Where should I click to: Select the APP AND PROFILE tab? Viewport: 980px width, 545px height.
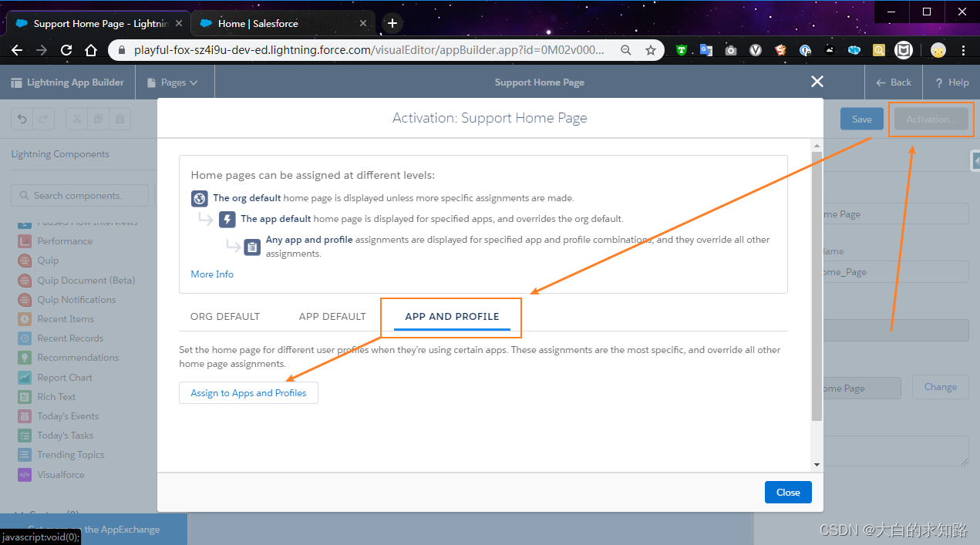(452, 316)
